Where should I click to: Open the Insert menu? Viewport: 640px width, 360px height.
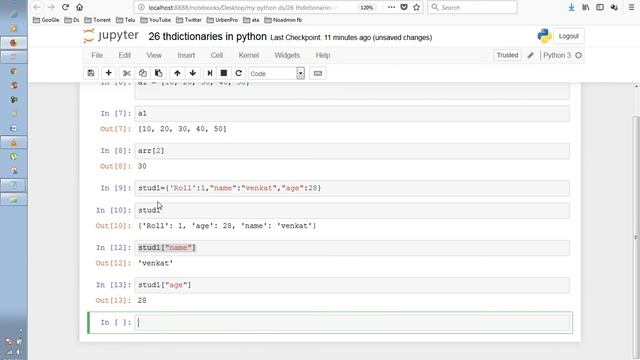pyautogui.click(x=186, y=55)
